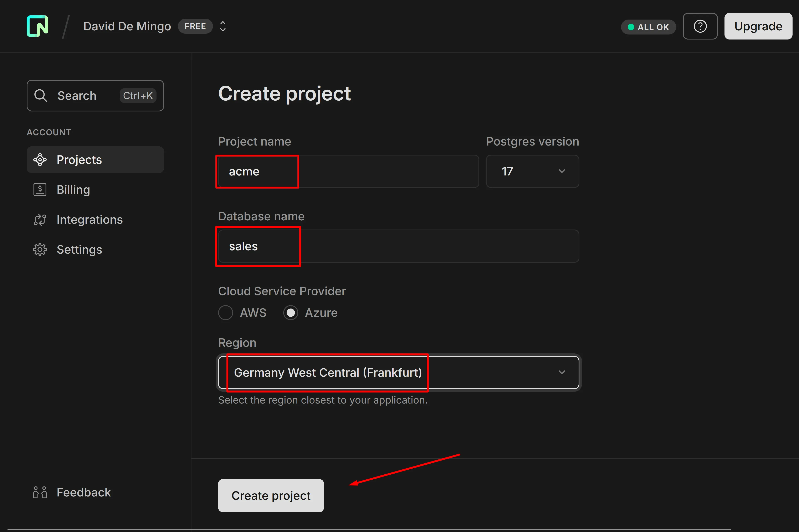Open the Postgres version dropdown
Viewport: 799px width, 532px height.
[532, 171]
